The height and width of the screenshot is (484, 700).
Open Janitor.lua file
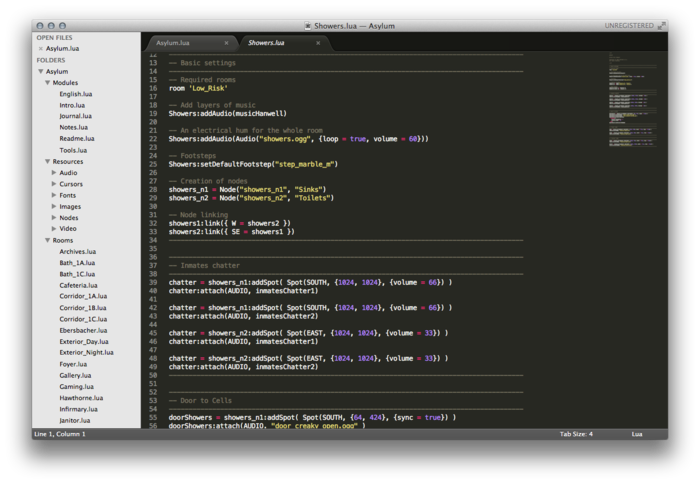(x=75, y=421)
